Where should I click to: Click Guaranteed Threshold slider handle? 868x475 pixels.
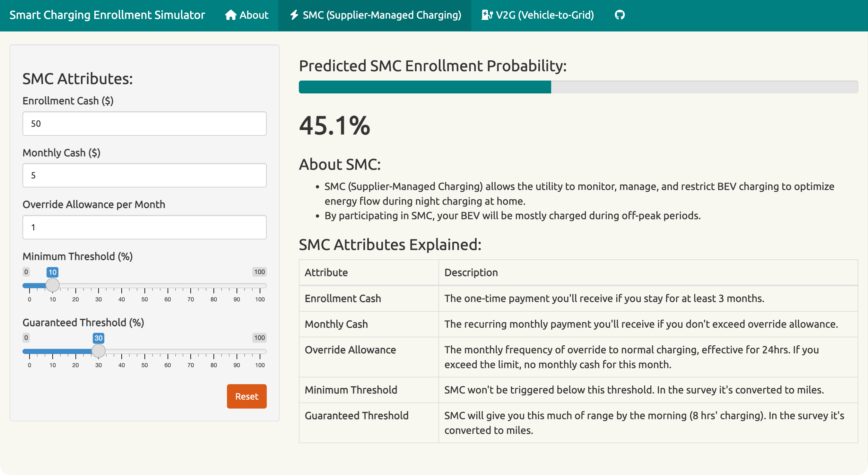coord(99,351)
